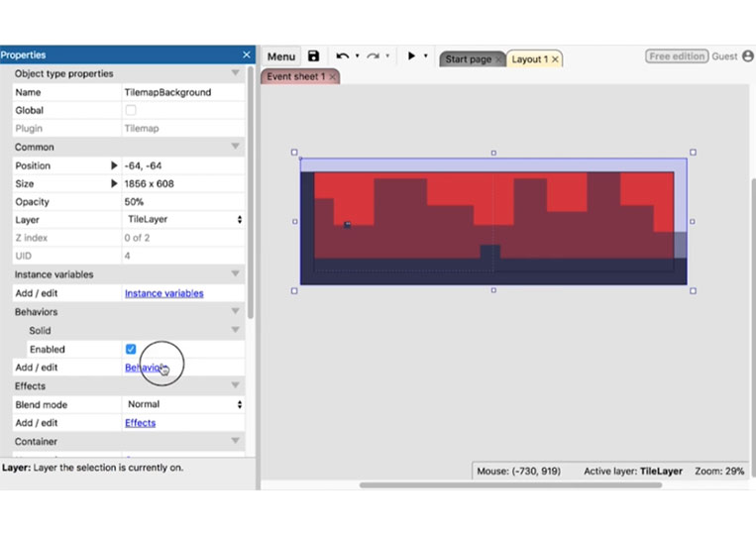Click the Active layer: TileLayer status text

[633, 471]
